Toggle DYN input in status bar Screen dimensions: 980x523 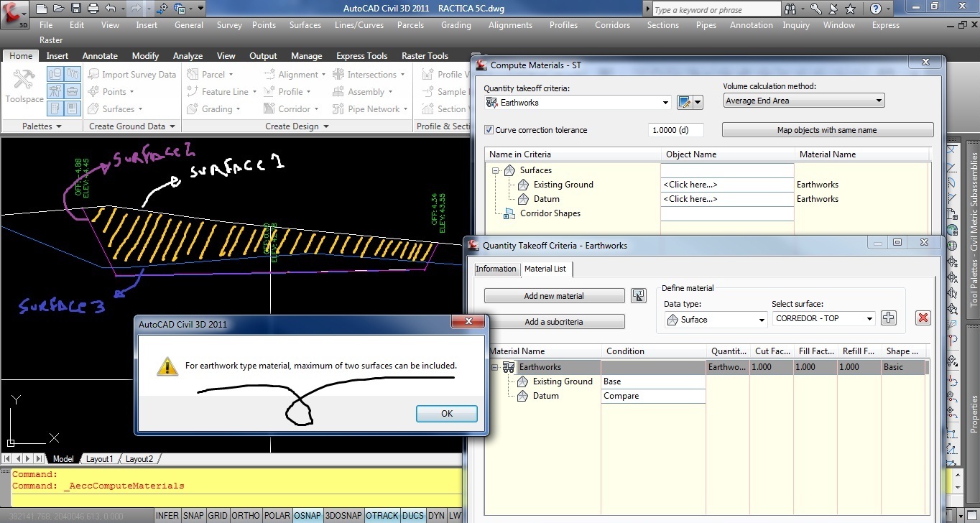pos(436,516)
